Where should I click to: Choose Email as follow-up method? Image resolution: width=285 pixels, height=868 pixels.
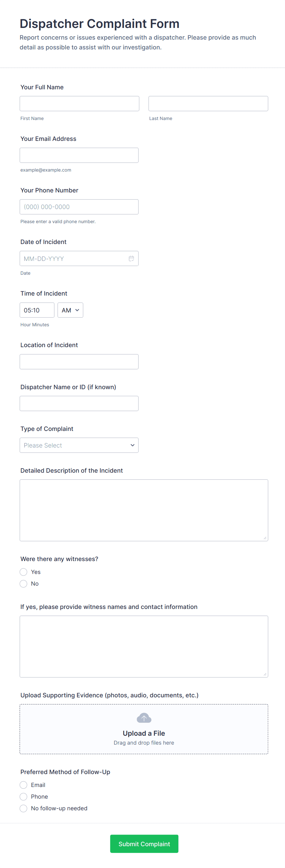pyautogui.click(x=24, y=785)
